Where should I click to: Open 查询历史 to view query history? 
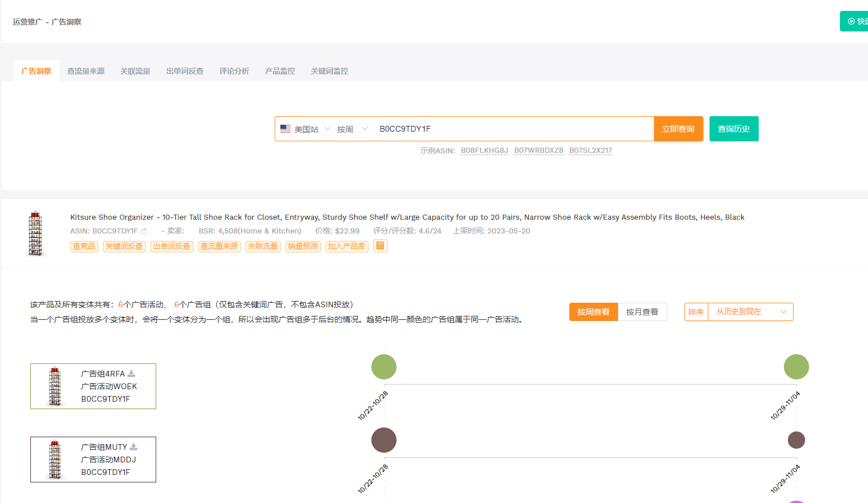[x=734, y=128]
